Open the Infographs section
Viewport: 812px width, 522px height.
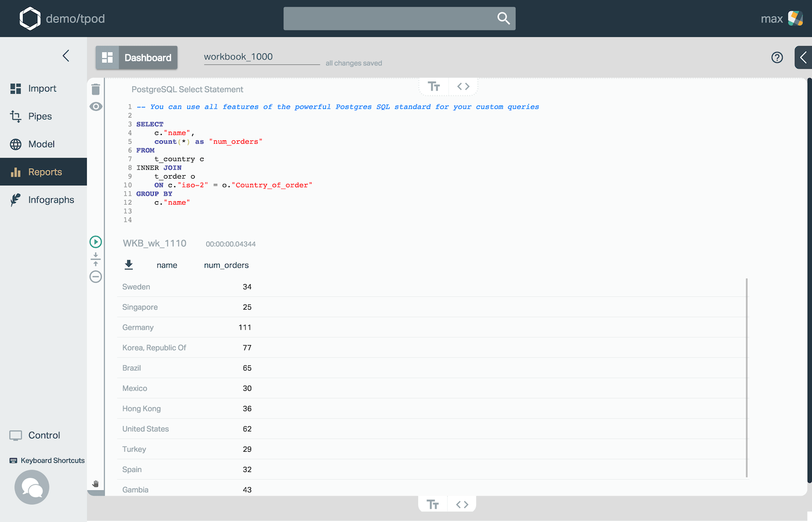tap(50, 200)
